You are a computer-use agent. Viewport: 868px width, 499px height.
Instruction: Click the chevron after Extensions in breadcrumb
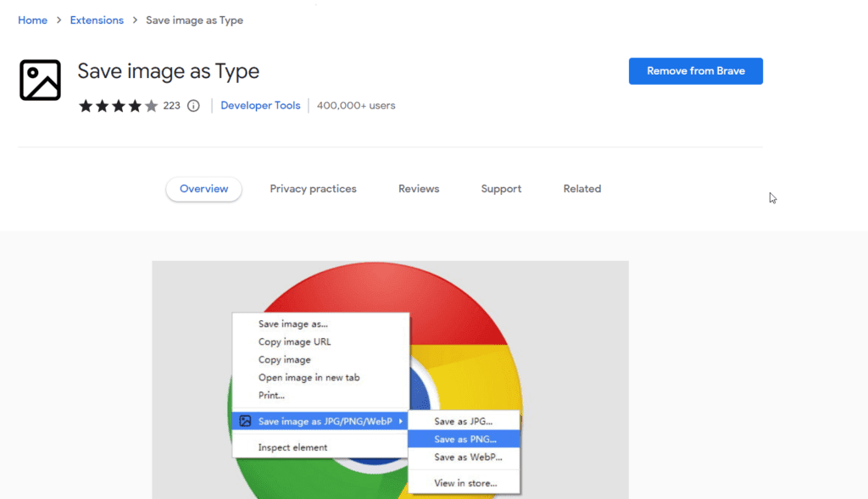[x=135, y=20]
